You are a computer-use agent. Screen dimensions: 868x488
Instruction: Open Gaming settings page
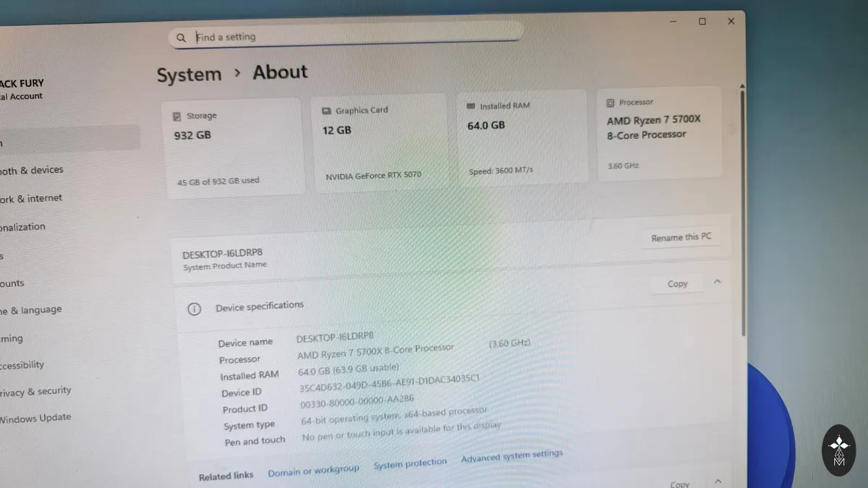[12, 338]
